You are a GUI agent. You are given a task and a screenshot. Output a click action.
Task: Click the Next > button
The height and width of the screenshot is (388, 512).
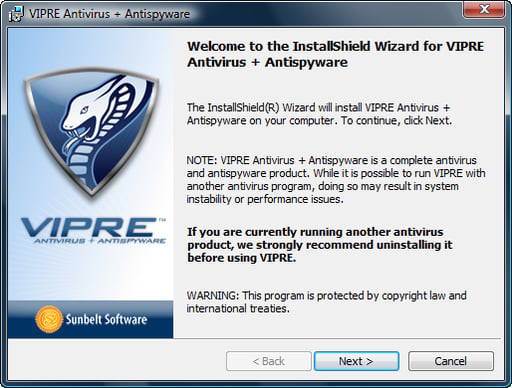coord(356,361)
